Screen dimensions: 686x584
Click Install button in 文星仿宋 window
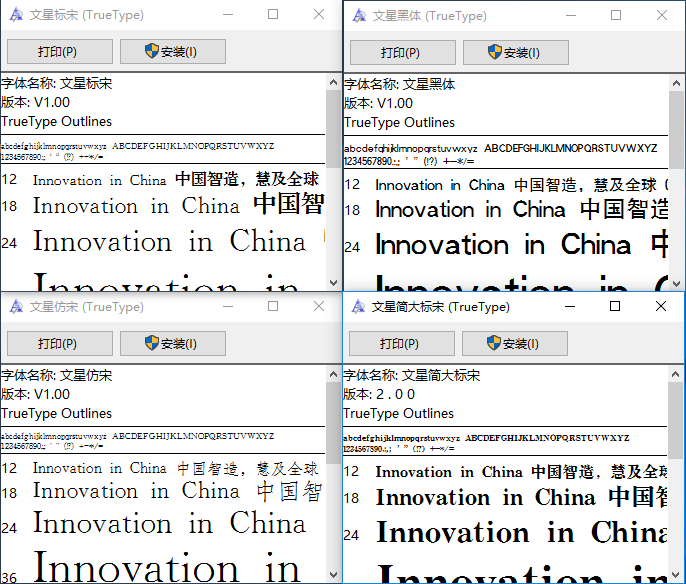[x=173, y=343]
